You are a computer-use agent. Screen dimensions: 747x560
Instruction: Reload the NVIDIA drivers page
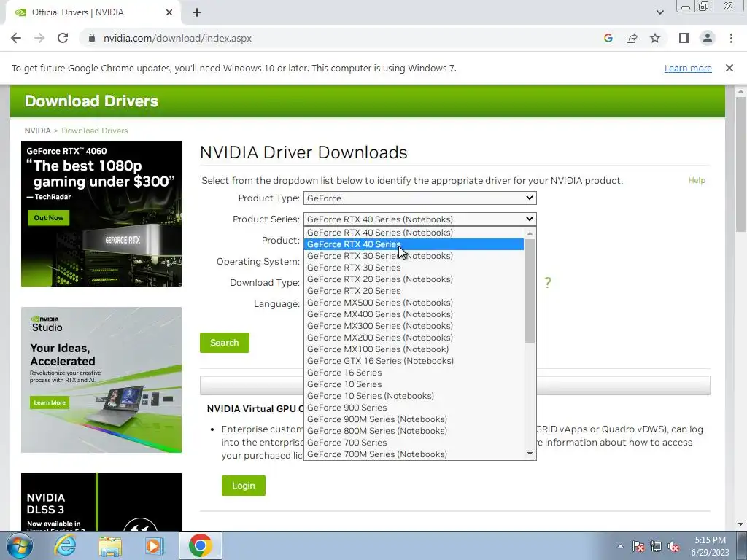click(63, 38)
